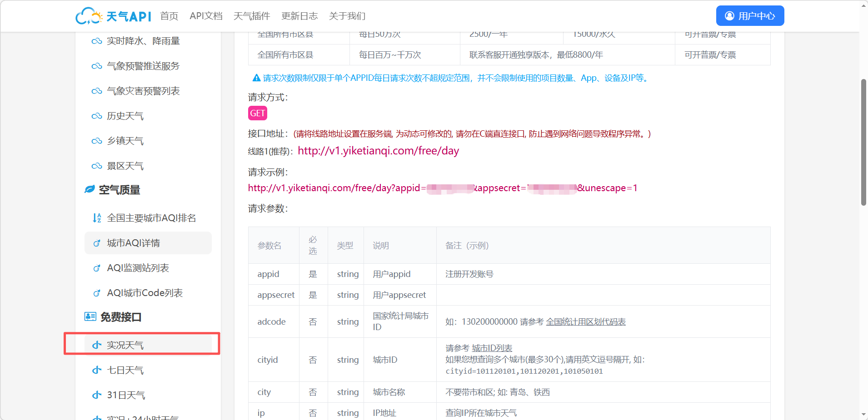Click the 联系客服开通独享版本 pricing cell

[567, 55]
